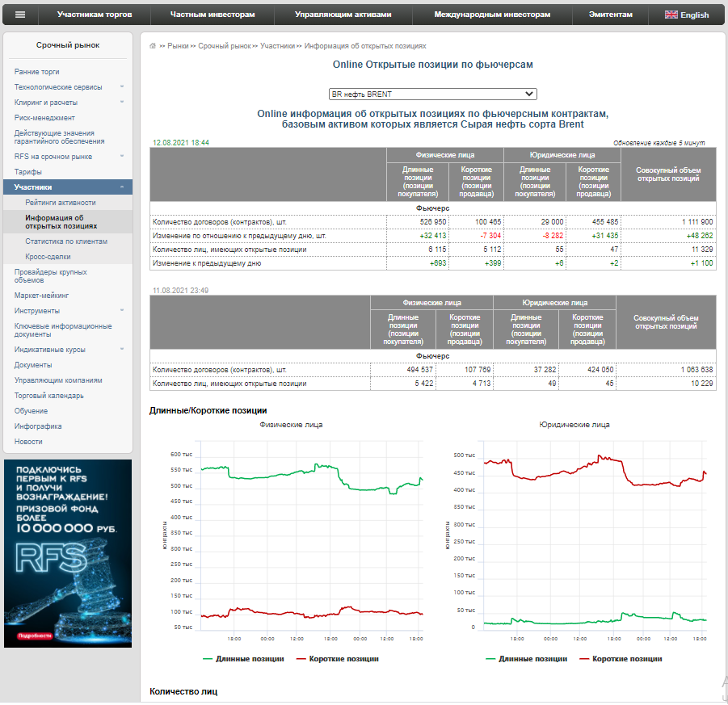Expand Индикативные курсы submenu arrow
Image resolution: width=728 pixels, height=705 pixels.
point(122,350)
